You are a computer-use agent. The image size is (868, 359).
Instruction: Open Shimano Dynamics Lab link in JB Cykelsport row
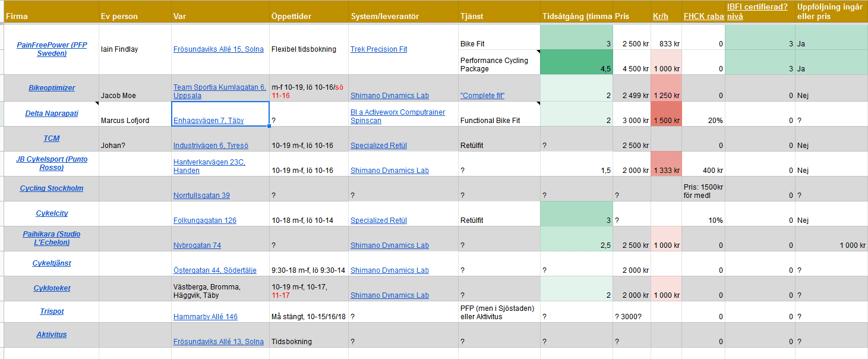click(390, 171)
